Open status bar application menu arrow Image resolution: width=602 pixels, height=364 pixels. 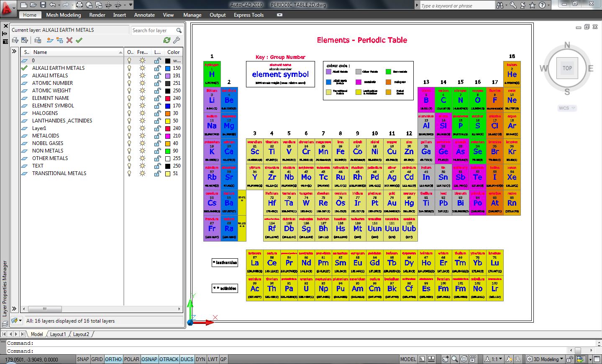point(590,359)
